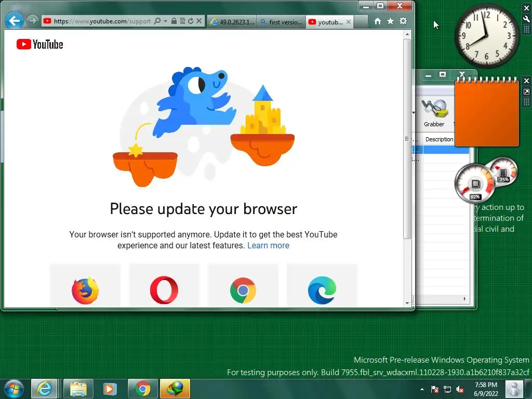Viewport: 532px width, 399px height.
Task: Switch to the 'first versio...' tab
Action: pyautogui.click(x=281, y=22)
